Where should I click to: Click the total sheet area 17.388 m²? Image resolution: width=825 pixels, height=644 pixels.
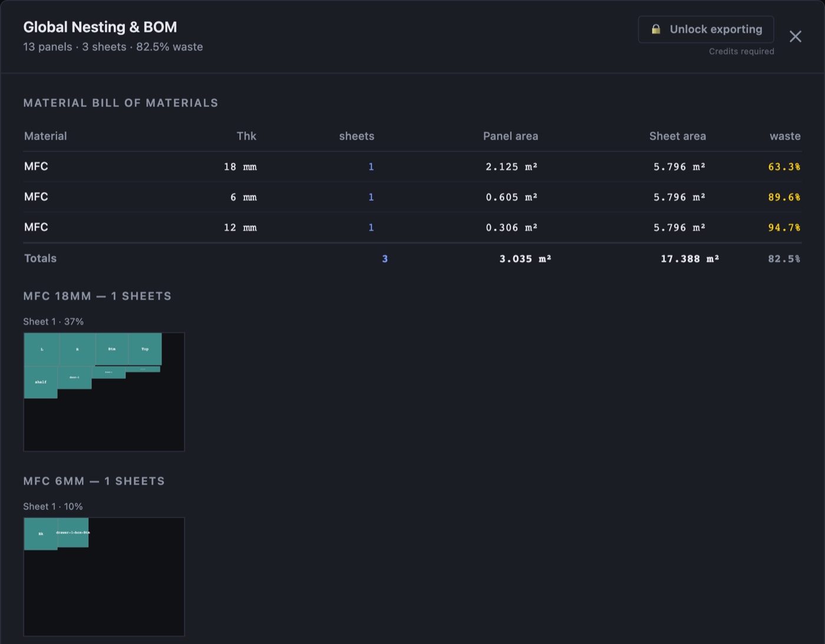point(689,259)
